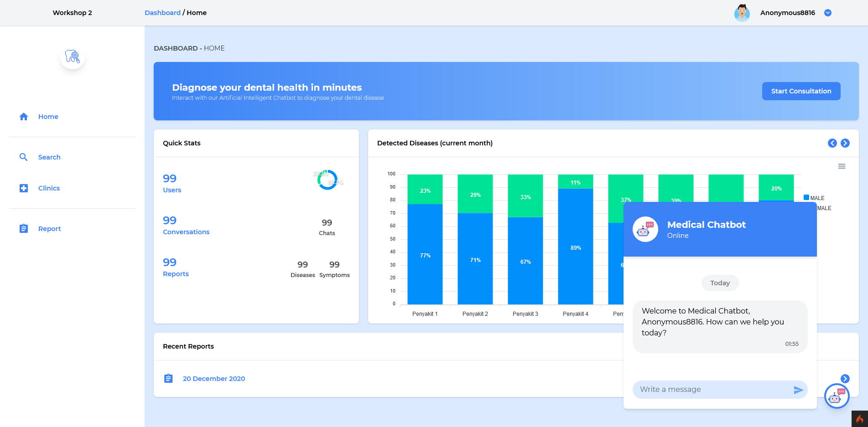Advance Detected Diseases chart with right chevron
Screen dimensions: 868x427
coord(845,143)
